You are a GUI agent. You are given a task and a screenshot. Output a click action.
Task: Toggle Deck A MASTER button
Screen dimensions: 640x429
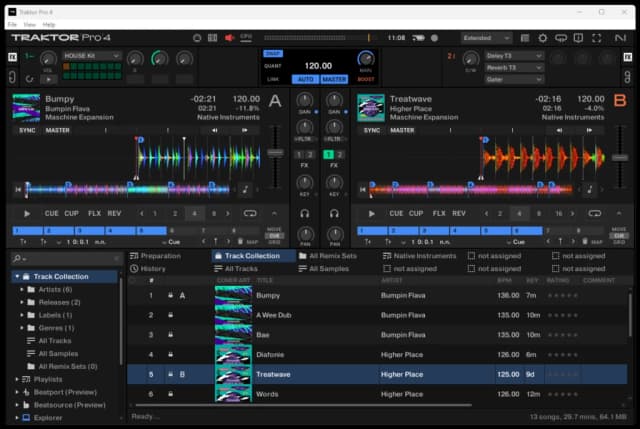[58, 131]
